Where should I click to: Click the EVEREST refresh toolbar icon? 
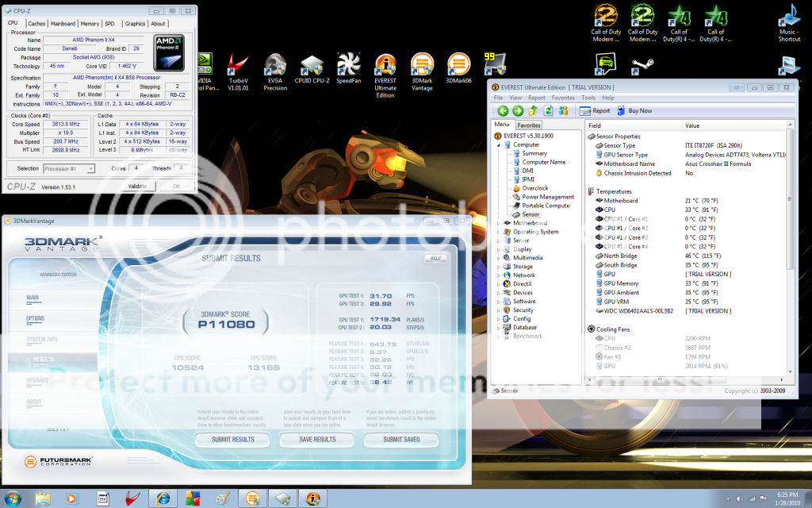click(x=549, y=110)
